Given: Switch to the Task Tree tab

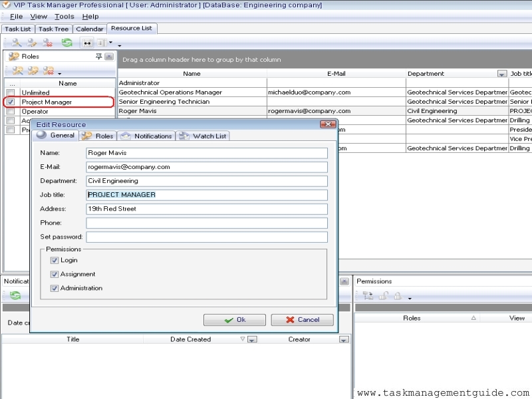Looking at the screenshot, I should [54, 29].
